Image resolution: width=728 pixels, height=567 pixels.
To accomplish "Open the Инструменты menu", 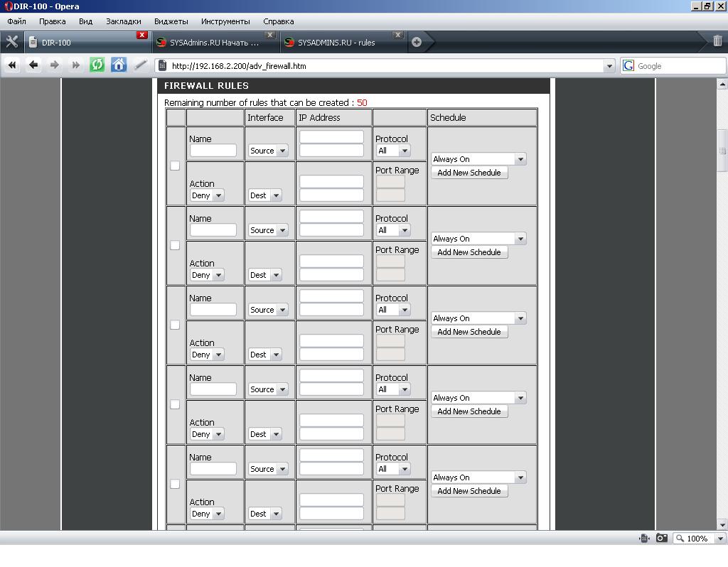I will coord(225,21).
